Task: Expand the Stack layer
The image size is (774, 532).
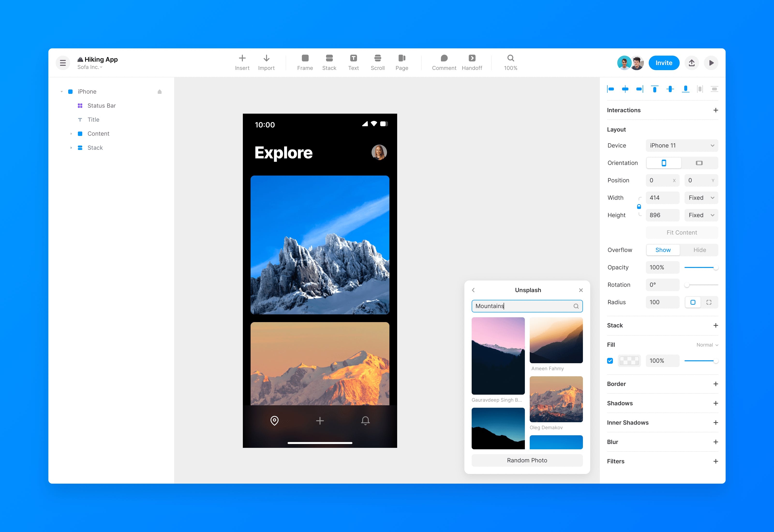Action: point(71,148)
